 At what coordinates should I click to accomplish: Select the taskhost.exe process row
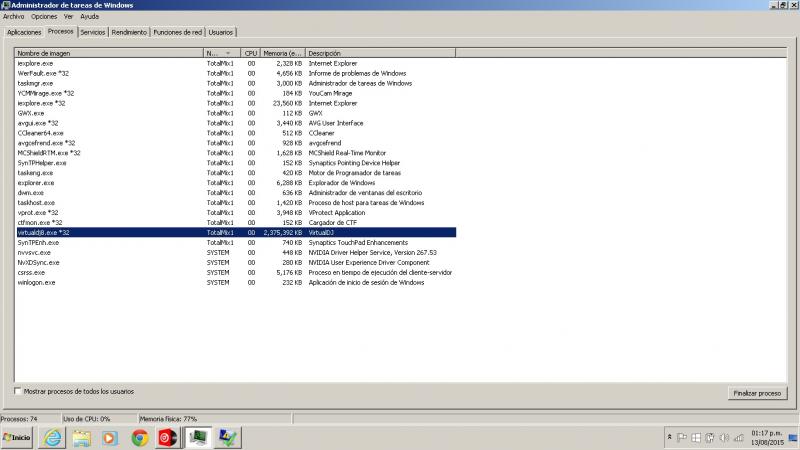coord(236,203)
